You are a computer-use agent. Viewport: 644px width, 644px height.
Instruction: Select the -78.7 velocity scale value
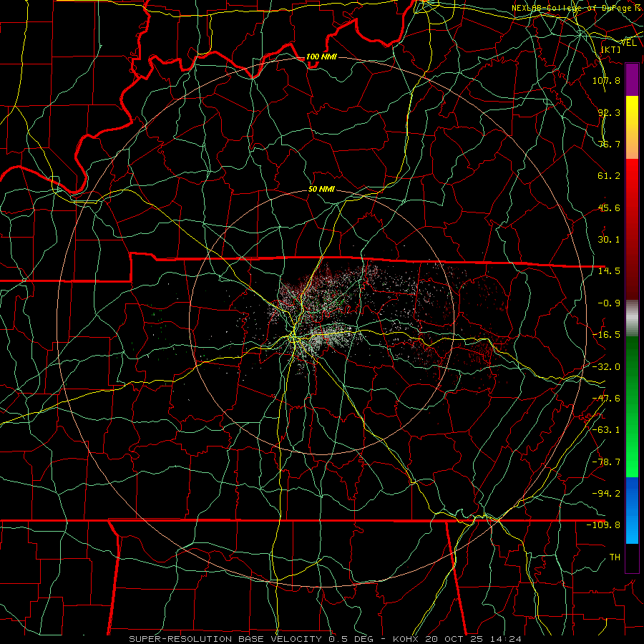[x=606, y=462]
